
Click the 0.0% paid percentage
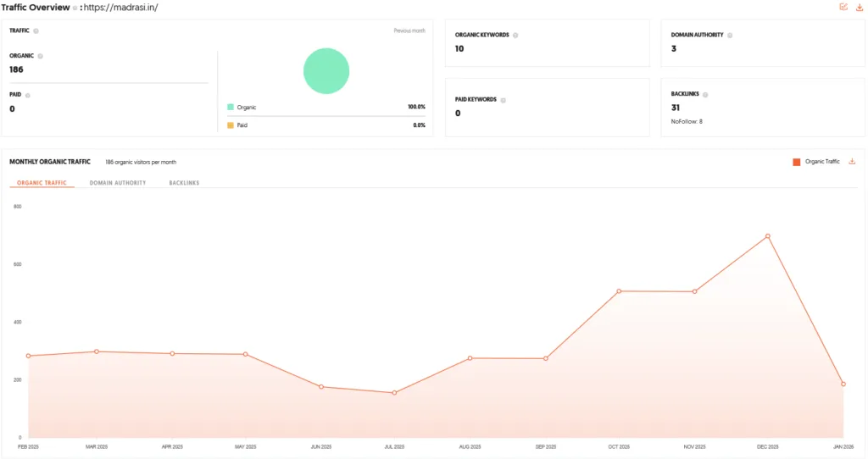tap(419, 125)
